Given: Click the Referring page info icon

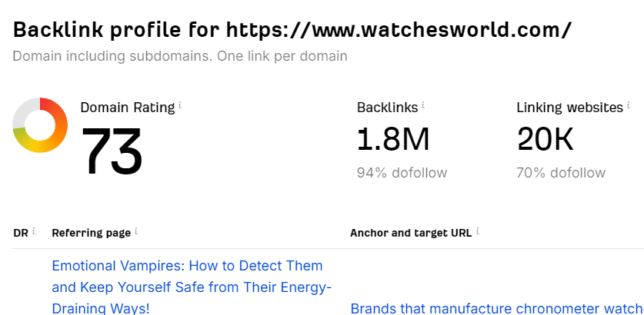Looking at the screenshot, I should 136,231.
